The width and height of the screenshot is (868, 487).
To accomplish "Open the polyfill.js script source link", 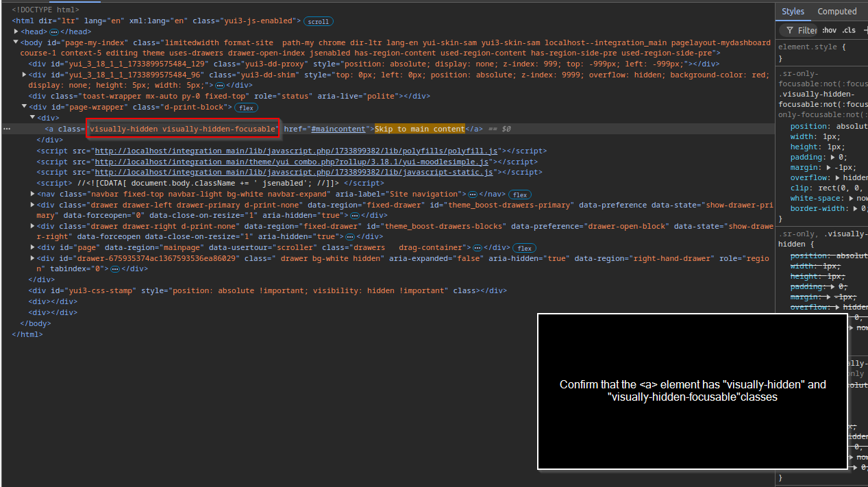I will 297,151.
